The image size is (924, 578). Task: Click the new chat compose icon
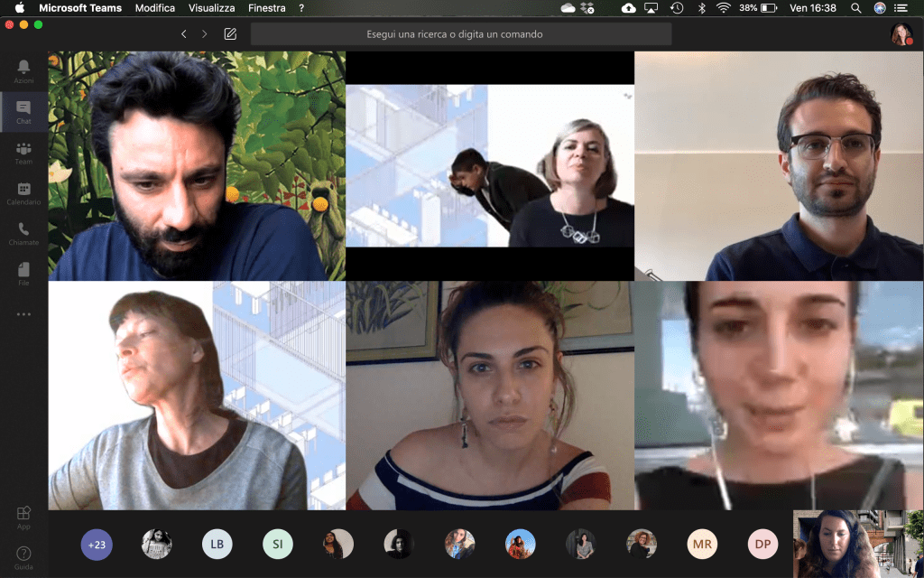click(230, 34)
